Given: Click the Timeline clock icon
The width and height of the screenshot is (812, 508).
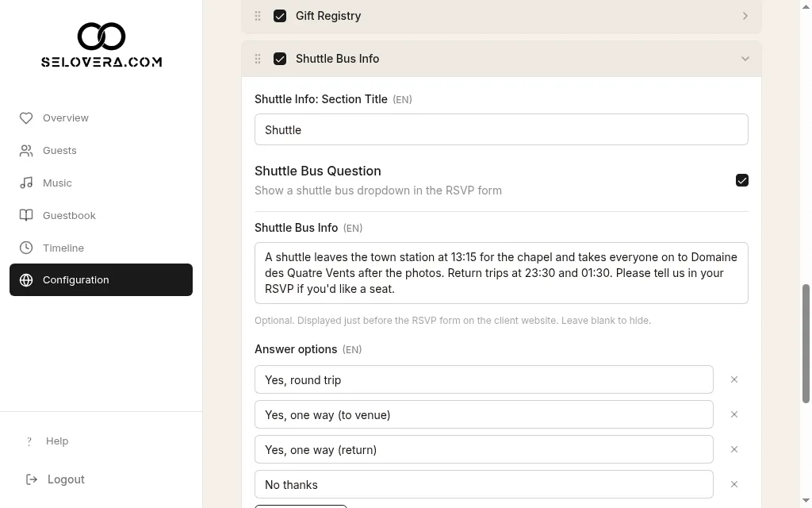Looking at the screenshot, I should (x=26, y=248).
